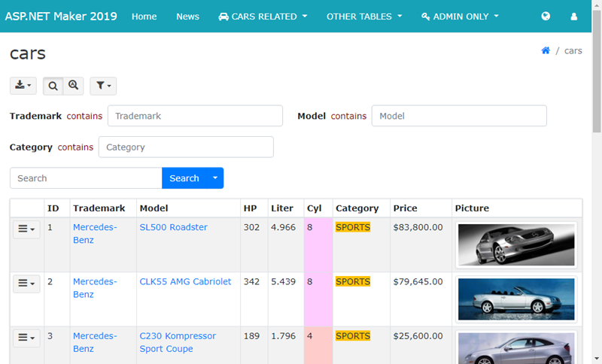Open the CLK55 AMG Cabriolet link

pos(185,281)
